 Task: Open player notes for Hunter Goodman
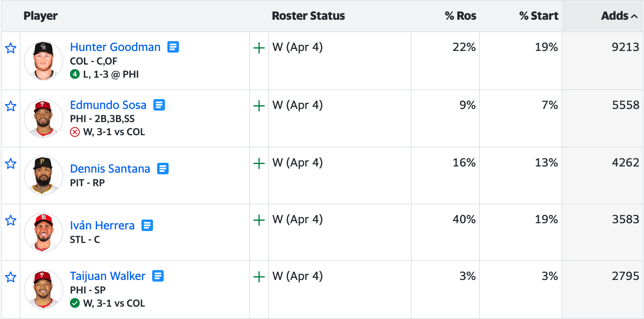(173, 47)
